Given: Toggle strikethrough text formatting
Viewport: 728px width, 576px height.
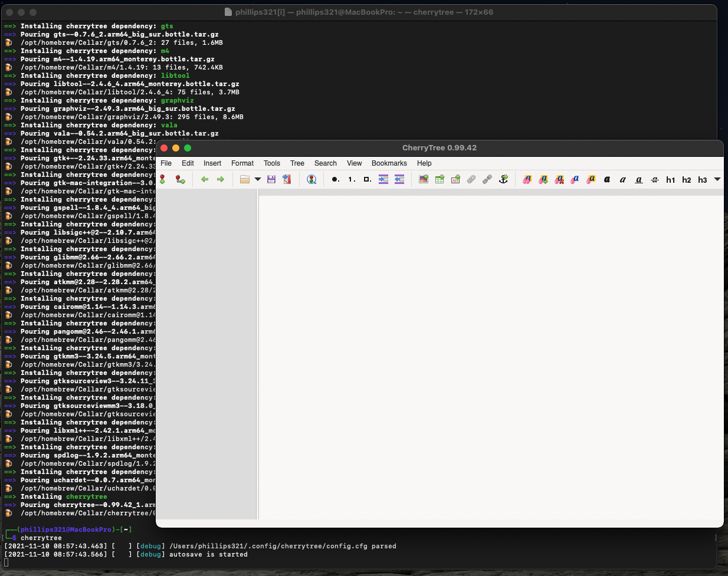Looking at the screenshot, I should [x=655, y=179].
